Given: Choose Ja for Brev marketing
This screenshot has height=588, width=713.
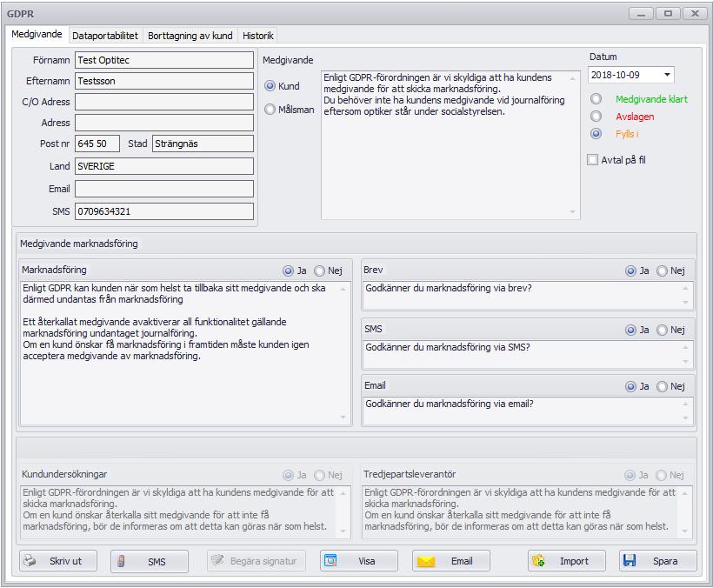Looking at the screenshot, I should coord(630,271).
